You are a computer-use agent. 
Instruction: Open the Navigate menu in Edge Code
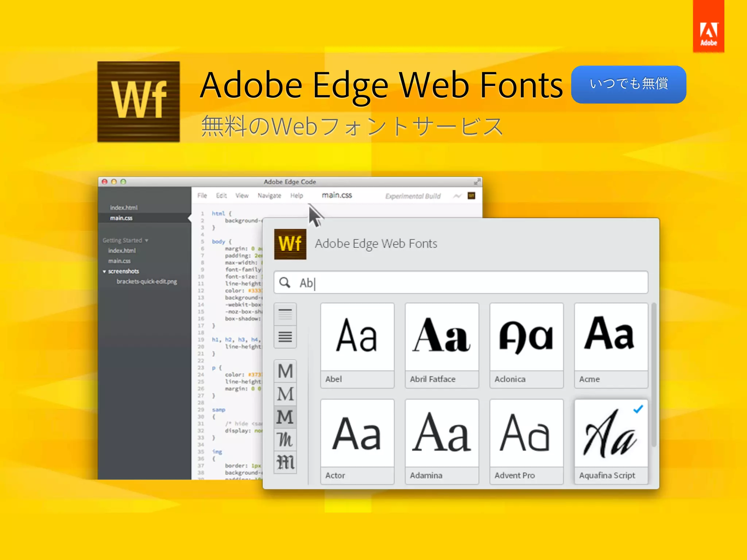click(269, 196)
